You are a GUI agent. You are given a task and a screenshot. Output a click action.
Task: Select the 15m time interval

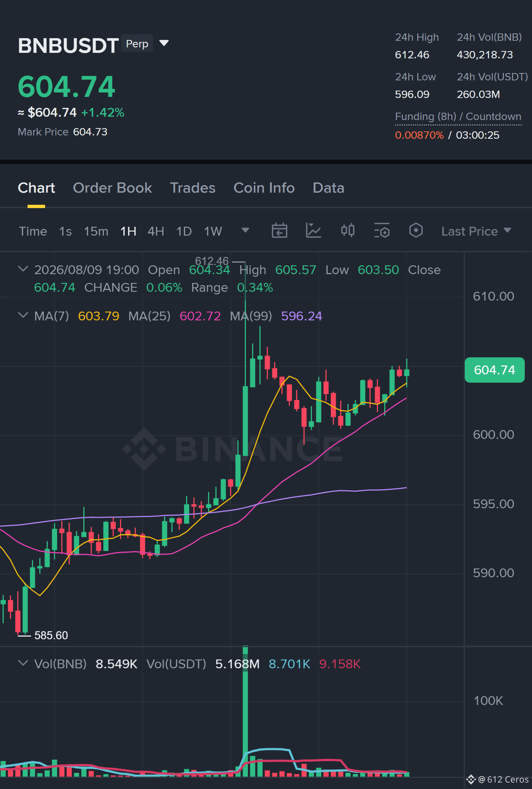click(96, 231)
